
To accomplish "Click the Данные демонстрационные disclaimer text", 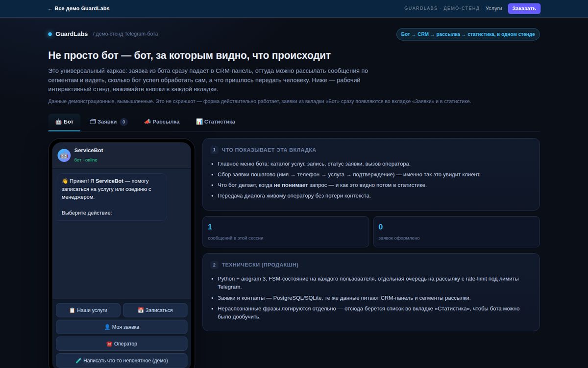I will [260, 101].
